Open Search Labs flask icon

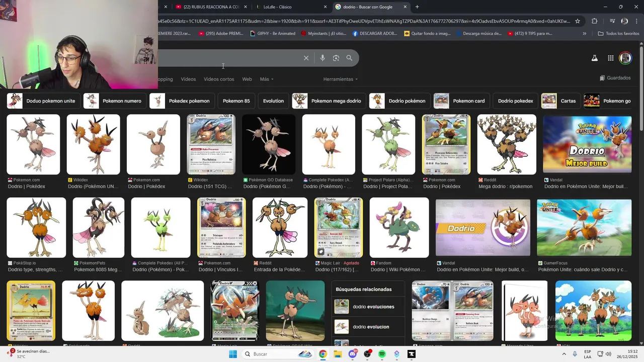pyautogui.click(x=594, y=58)
